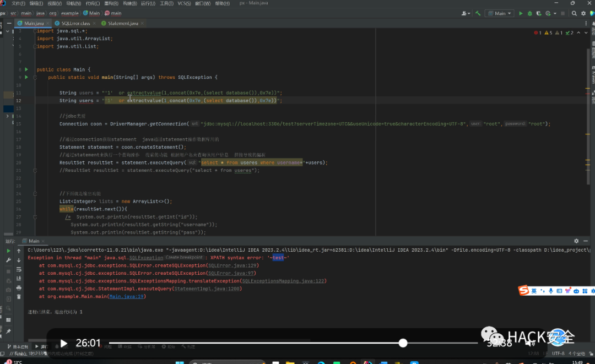
Task: Run Main with the green toolbar arrow
Action: (x=521, y=13)
